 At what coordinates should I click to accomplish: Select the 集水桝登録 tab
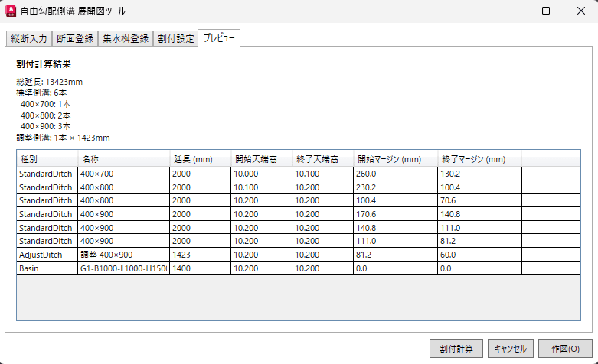126,39
